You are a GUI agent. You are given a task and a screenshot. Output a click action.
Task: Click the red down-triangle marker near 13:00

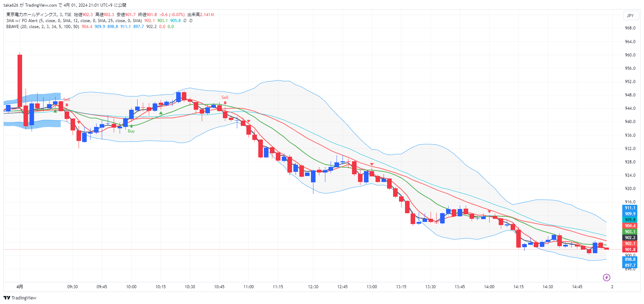coord(372,164)
